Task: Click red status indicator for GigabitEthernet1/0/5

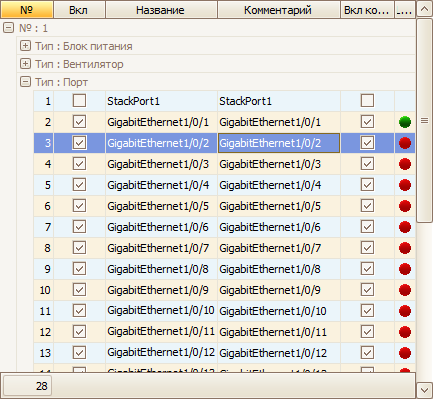Action: (x=405, y=206)
